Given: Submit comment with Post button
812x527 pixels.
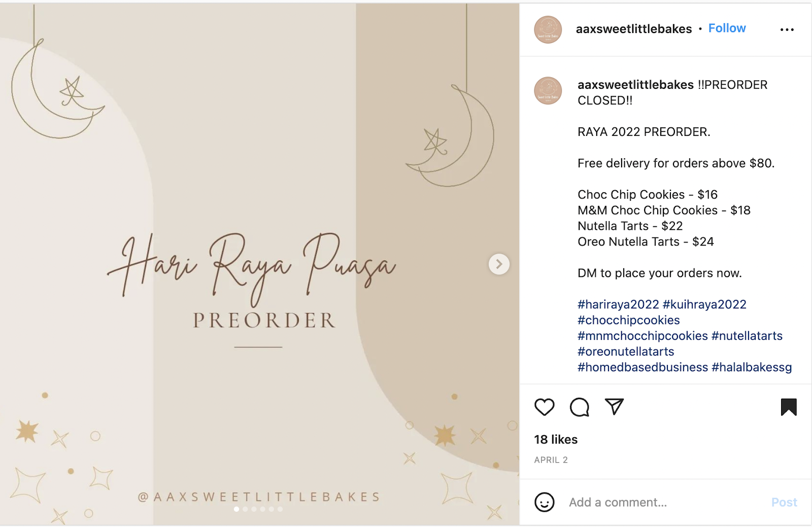Looking at the screenshot, I should (x=784, y=502).
